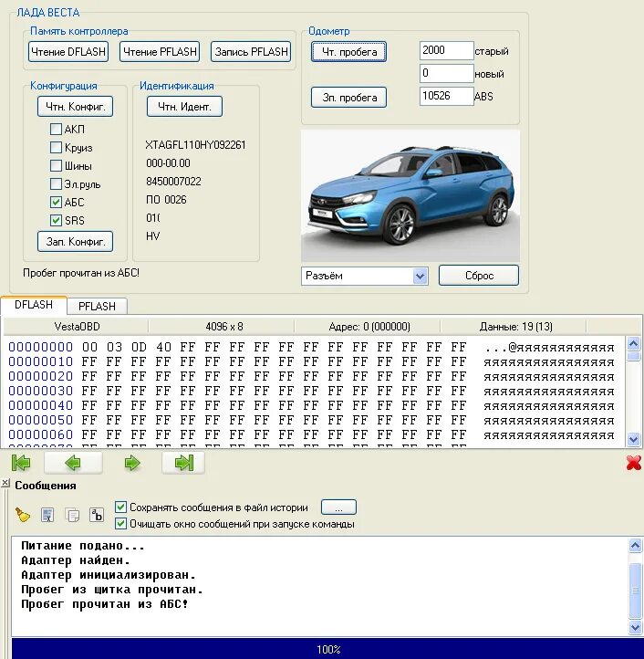This screenshot has width=644, height=659.
Task: Click the Чтн. Конфиг. button
Action: (x=75, y=106)
